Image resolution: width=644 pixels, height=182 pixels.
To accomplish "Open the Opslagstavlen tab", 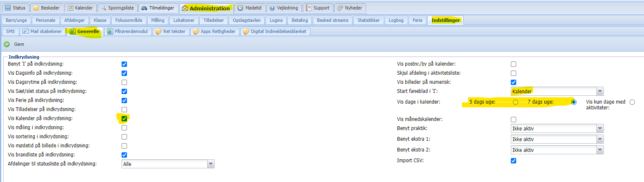I will (247, 20).
